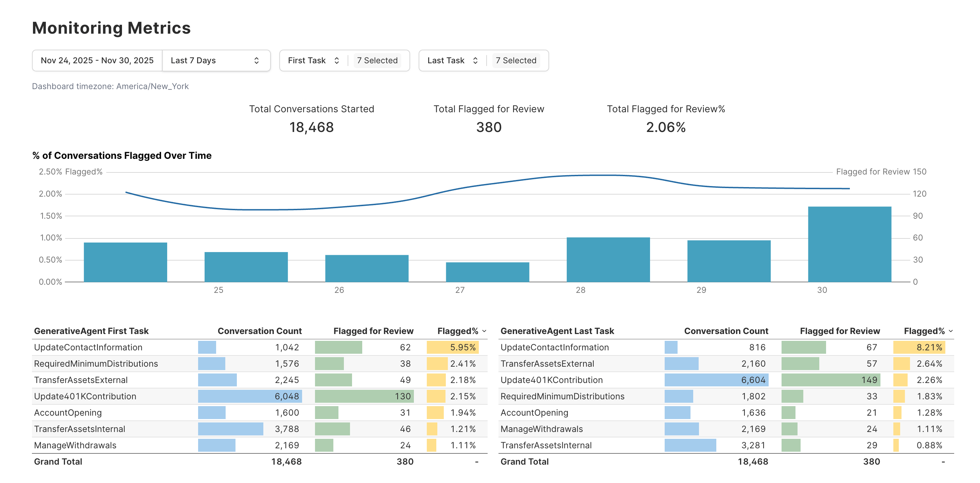Click AccountOpening in Last Task table
This screenshot has width=980, height=483.
pyautogui.click(x=534, y=413)
